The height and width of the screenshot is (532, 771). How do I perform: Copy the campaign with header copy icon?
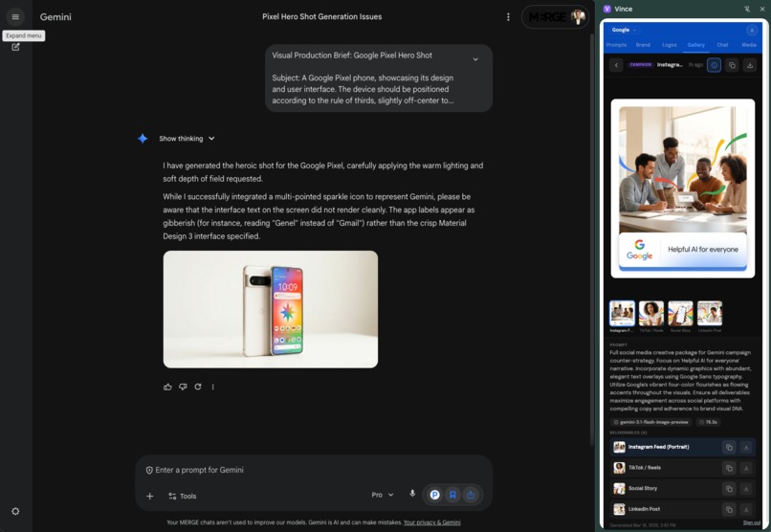(732, 65)
